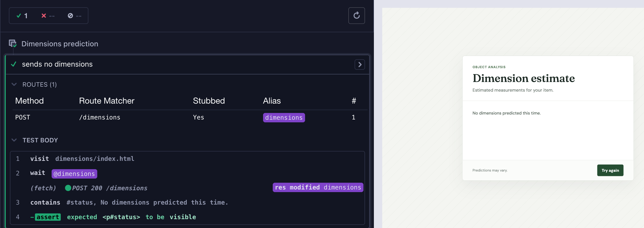Viewport: 644px width, 228px height.
Task: Click the 'POST' method cell
Action: tap(23, 117)
